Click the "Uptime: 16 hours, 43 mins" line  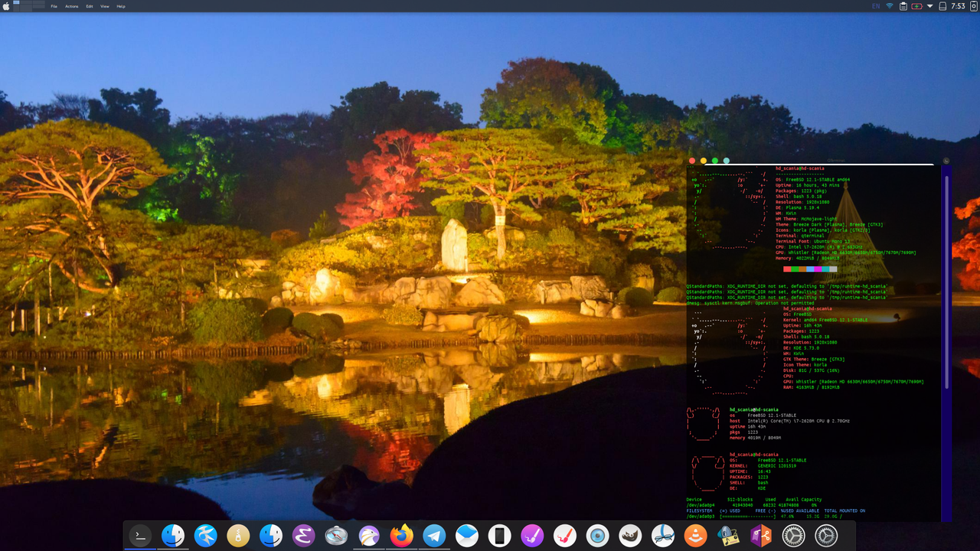808,185
